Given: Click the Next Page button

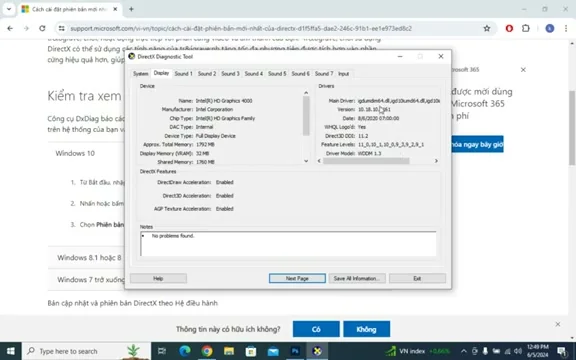Looking at the screenshot, I should (297, 278).
